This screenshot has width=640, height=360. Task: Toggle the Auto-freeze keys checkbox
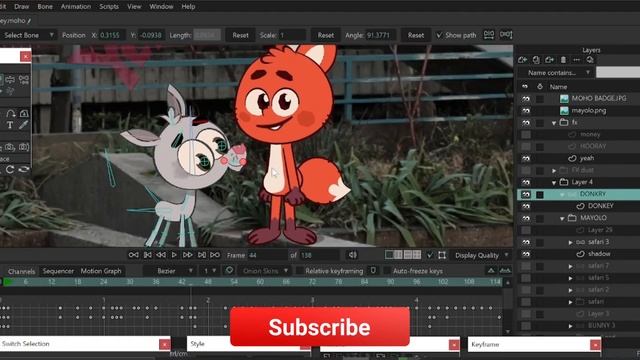387,271
